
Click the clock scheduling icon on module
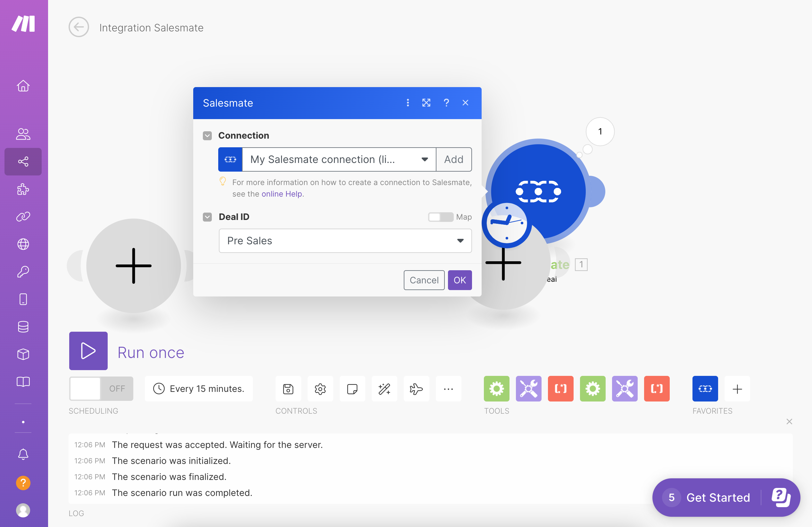pos(507,223)
